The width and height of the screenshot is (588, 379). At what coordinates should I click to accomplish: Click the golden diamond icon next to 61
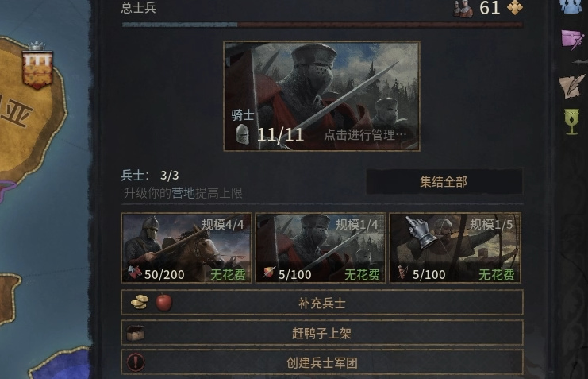coord(515,7)
